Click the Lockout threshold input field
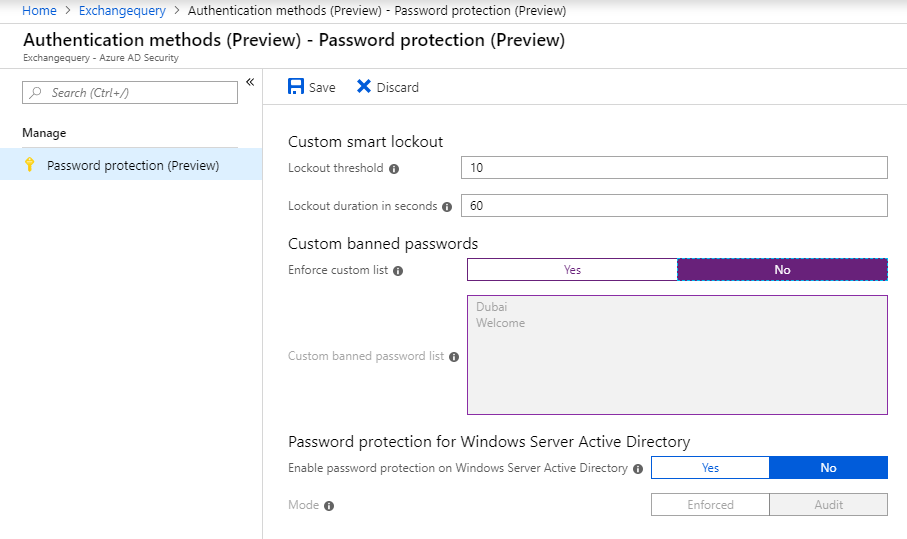The image size is (907, 539). (x=674, y=168)
